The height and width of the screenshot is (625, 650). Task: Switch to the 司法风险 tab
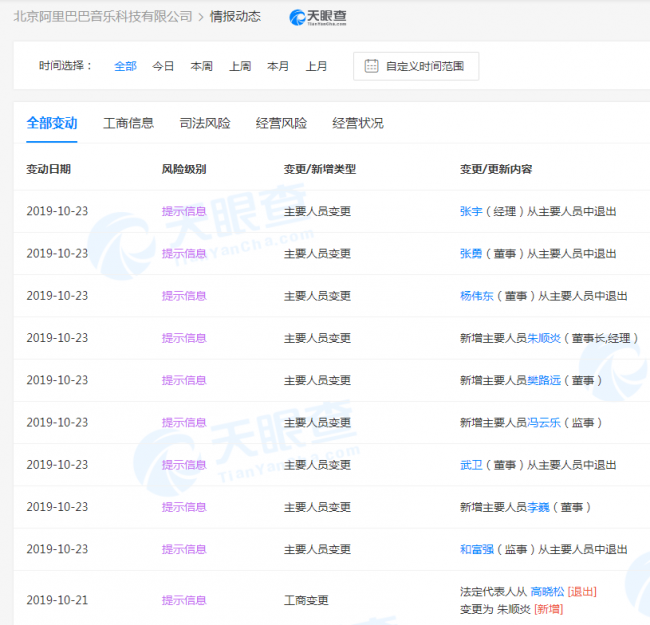point(205,123)
